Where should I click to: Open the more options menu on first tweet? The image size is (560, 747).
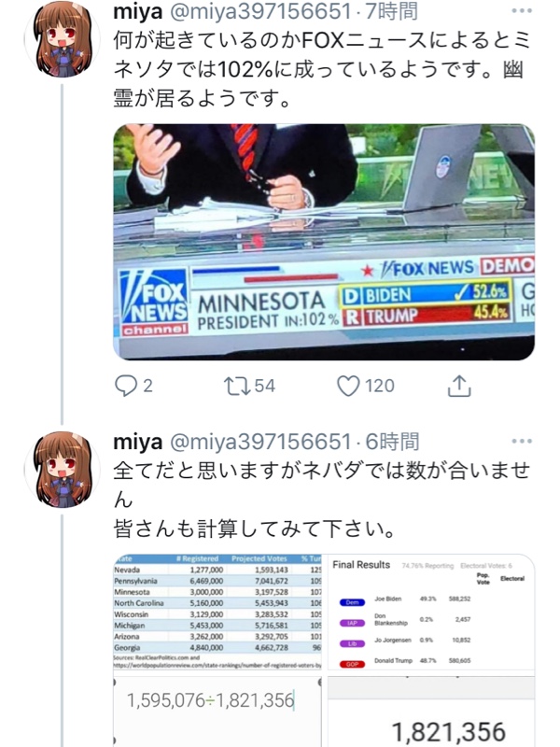pyautogui.click(x=522, y=11)
